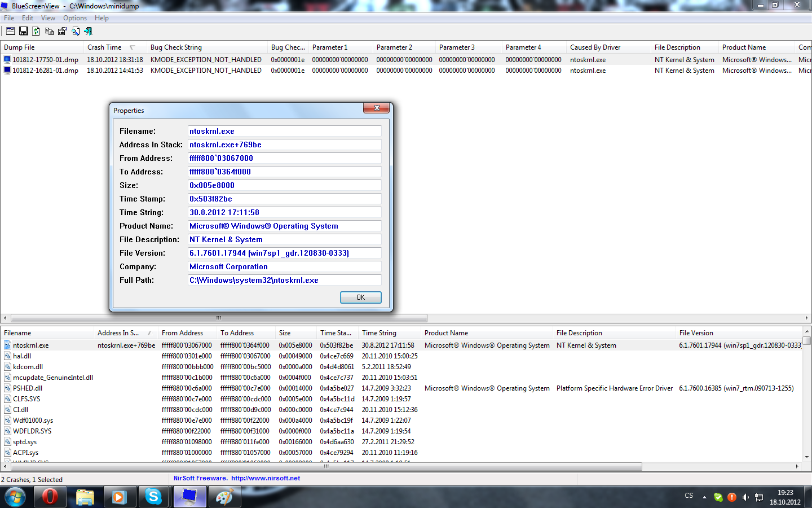The height and width of the screenshot is (508, 812).
Task: Open Windows Media Player from taskbar
Action: (x=119, y=497)
